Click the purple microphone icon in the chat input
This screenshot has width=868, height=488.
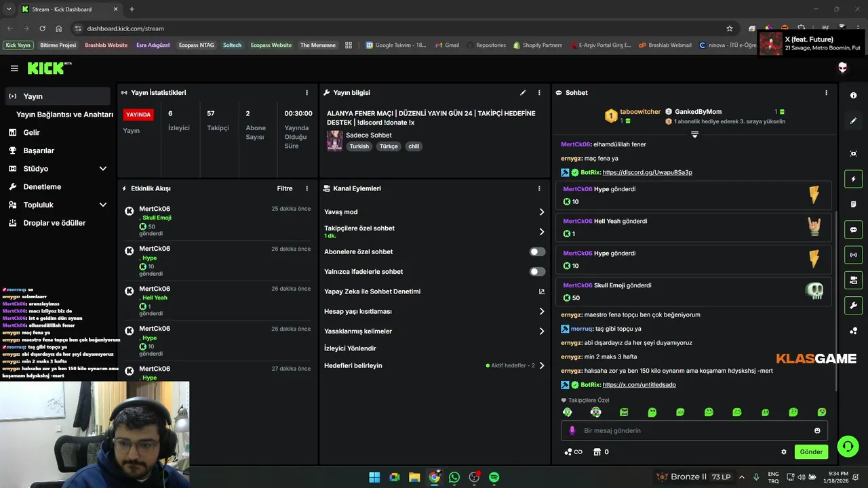click(572, 430)
